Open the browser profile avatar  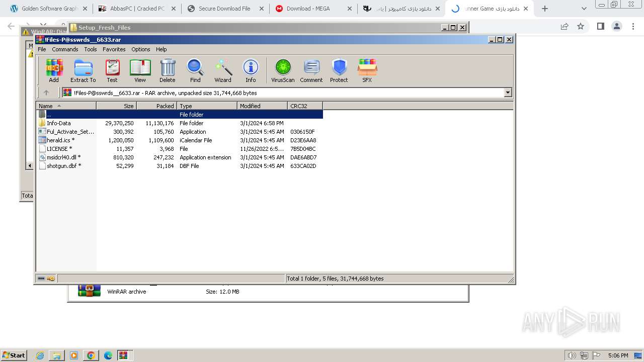tap(616, 26)
